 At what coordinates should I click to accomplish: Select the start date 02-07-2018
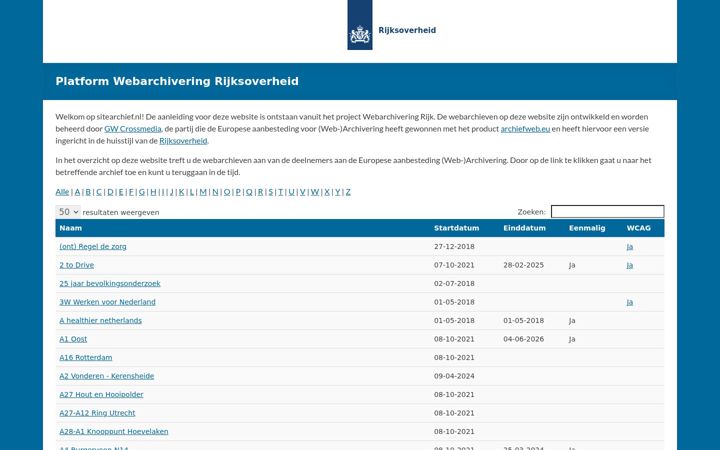click(x=454, y=283)
